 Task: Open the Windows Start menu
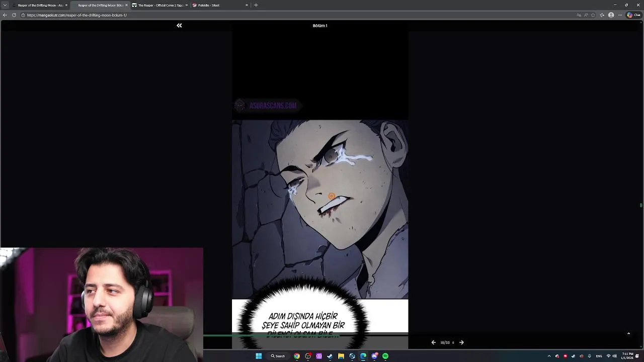point(259,356)
